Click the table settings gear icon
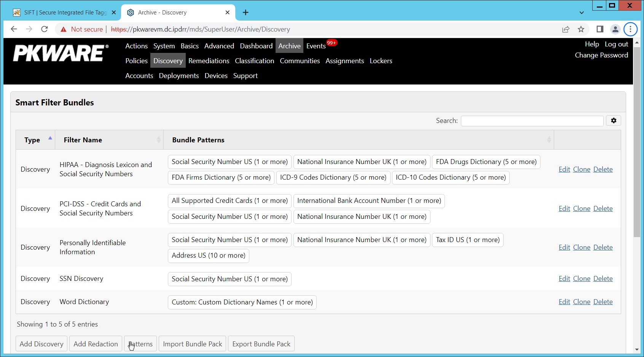This screenshot has height=357, width=644. pos(613,121)
